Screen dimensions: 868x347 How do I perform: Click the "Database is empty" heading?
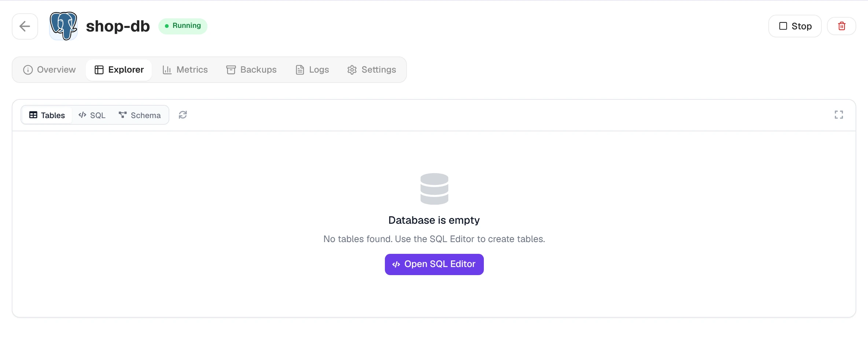click(434, 220)
